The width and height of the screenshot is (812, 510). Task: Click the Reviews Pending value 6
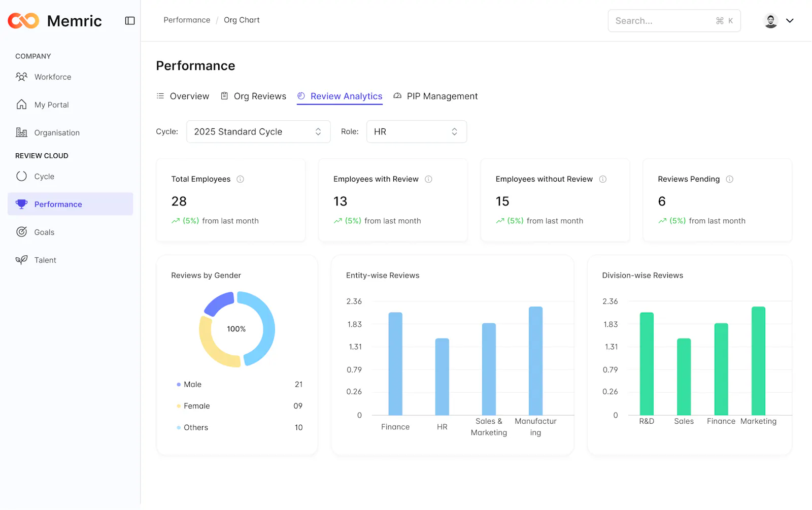(x=662, y=201)
